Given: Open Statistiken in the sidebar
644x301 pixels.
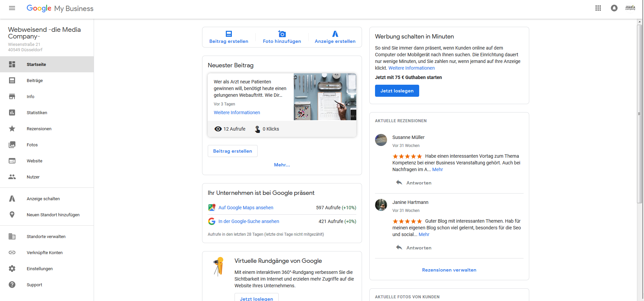Looking at the screenshot, I should (47, 112).
